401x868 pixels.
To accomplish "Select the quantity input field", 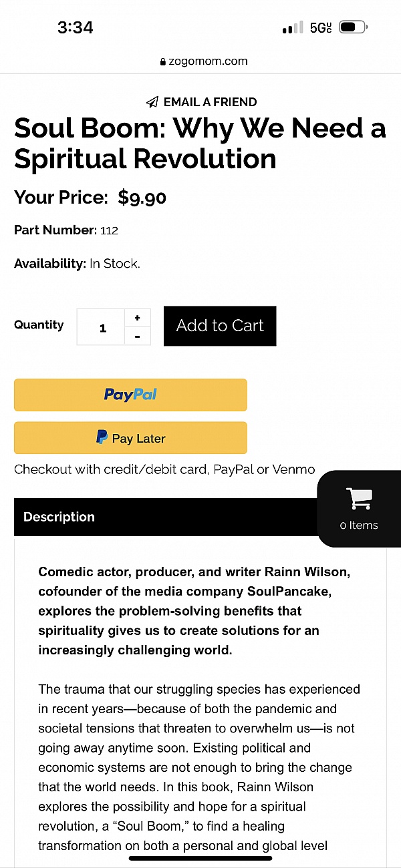I will click(102, 327).
